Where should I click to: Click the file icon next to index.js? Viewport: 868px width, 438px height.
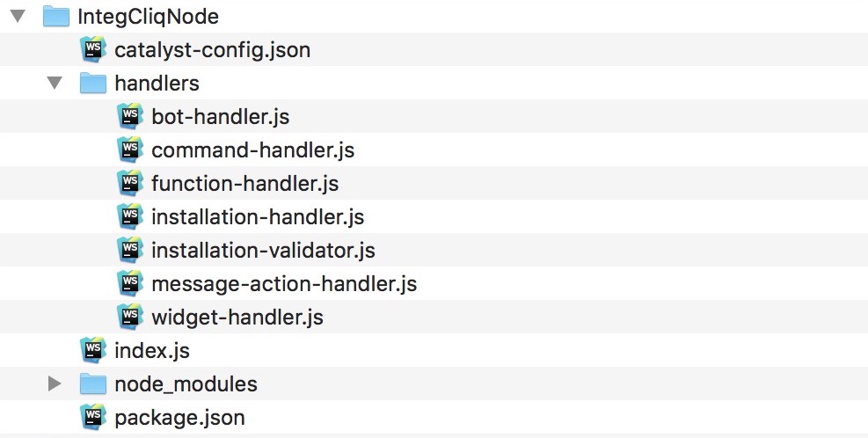(x=93, y=350)
